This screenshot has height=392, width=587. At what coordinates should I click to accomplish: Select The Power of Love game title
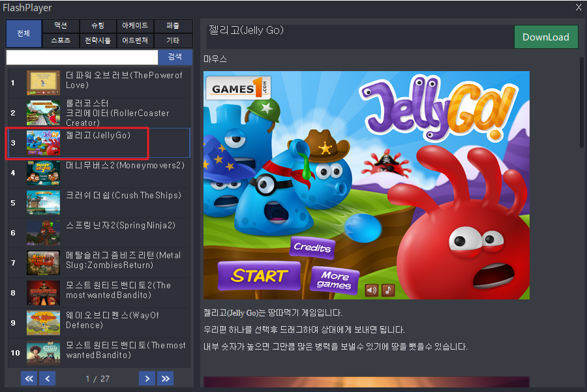[124, 80]
